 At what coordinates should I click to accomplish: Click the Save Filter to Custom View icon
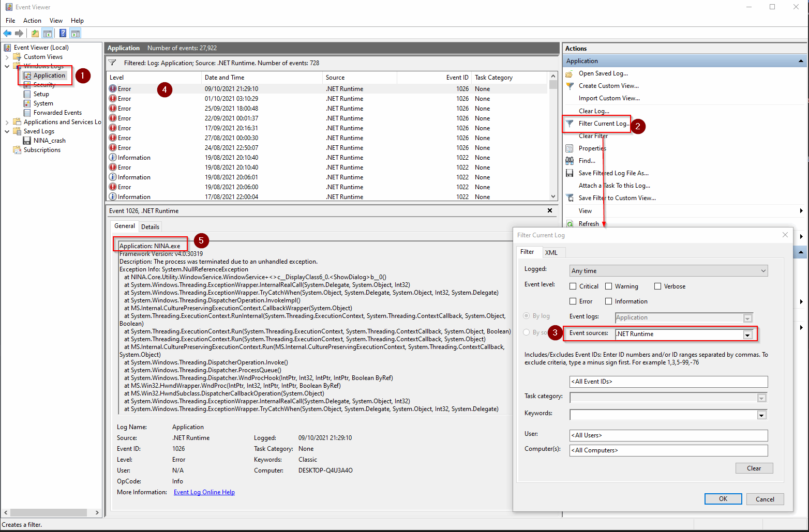[x=570, y=198]
